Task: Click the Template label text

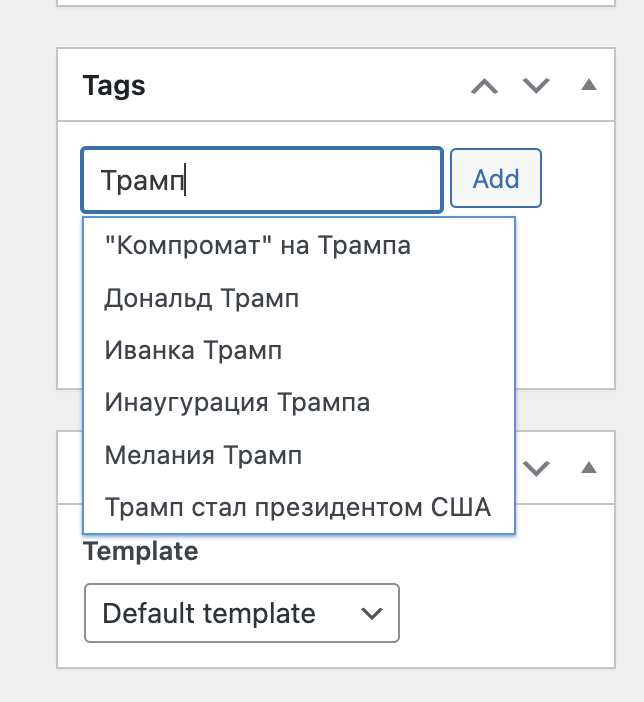Action: 141,551
